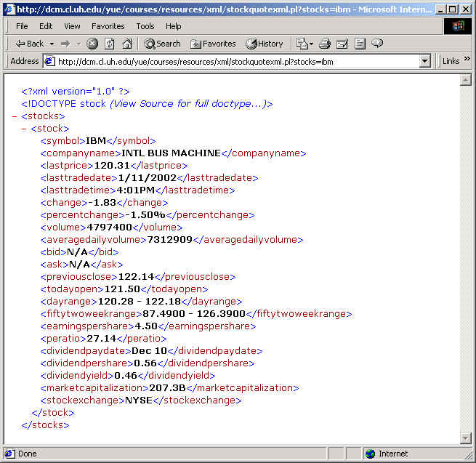Click the Discuss toolbar icon
Viewport: 476px width, 463px height.
pyautogui.click(x=360, y=44)
